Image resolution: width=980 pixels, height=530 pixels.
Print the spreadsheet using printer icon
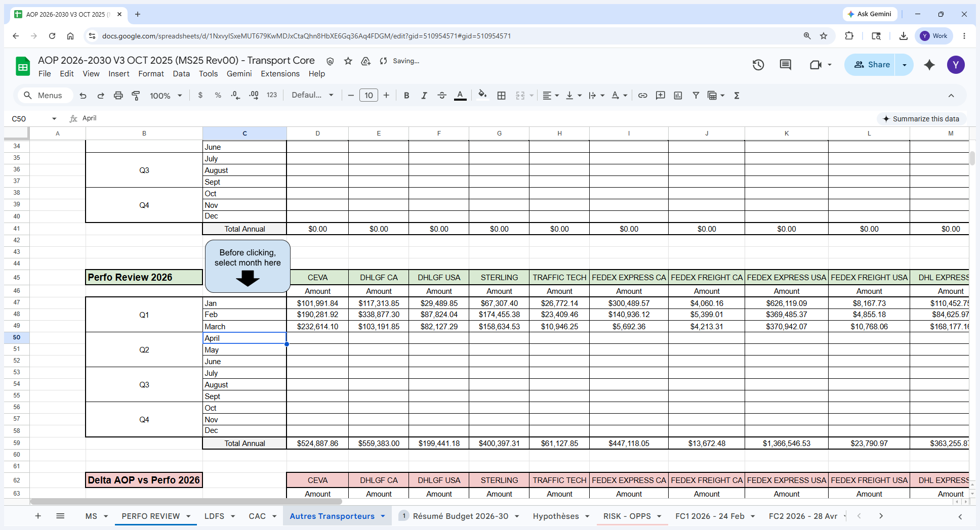[x=118, y=96]
